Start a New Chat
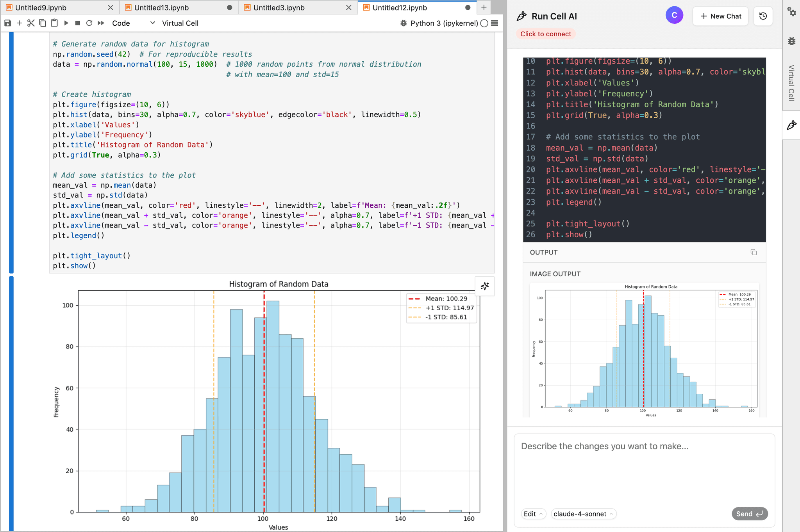This screenshot has width=800, height=532. tap(721, 16)
